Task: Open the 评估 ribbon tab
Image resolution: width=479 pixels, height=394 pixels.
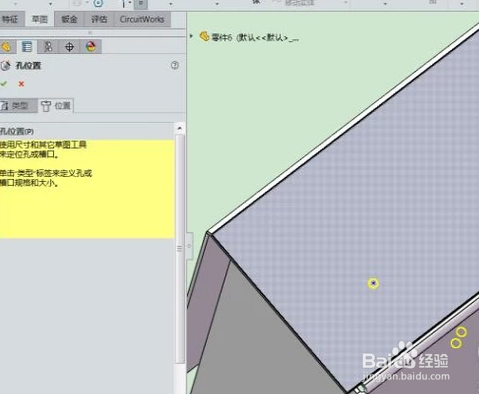Action: coord(99,19)
